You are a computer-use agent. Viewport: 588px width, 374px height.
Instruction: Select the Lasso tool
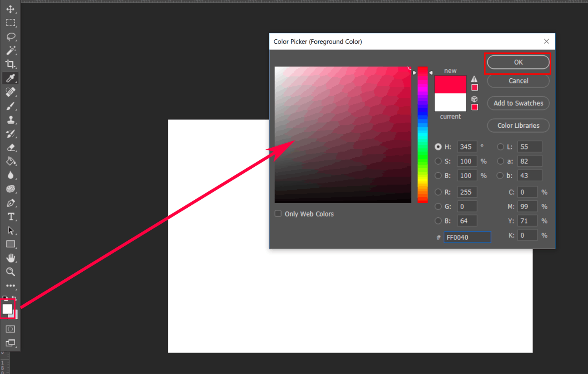[10, 37]
